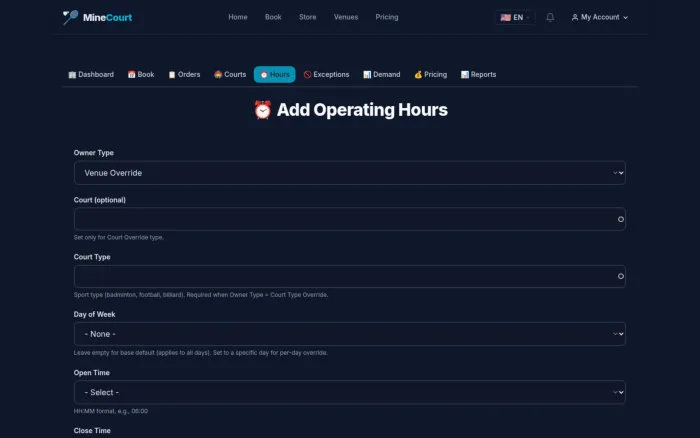Screen dimensions: 700x438
Task: Click the 'HH:MM format, e.g., 06:00' hint
Action: pos(111,411)
